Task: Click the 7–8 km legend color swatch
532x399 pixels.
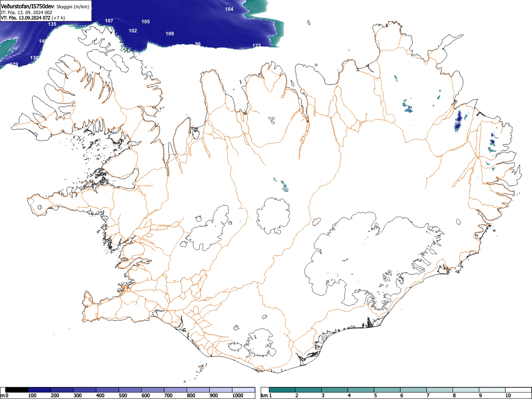Action: click(x=439, y=390)
